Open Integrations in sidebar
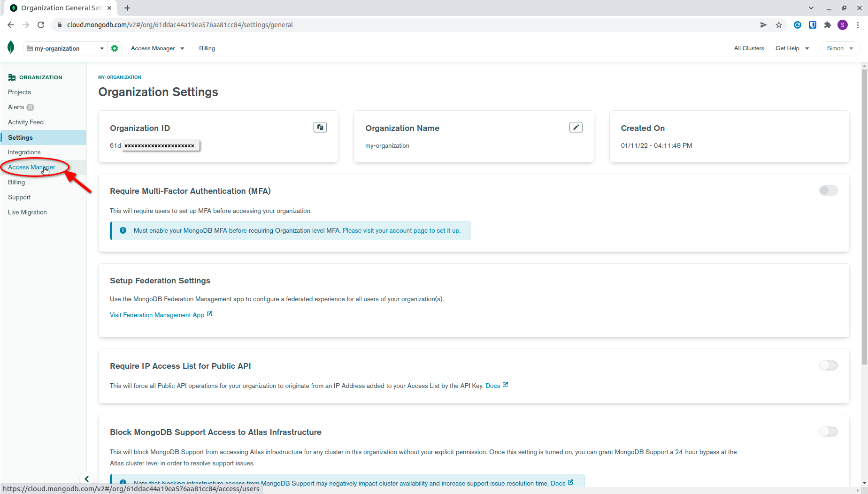Screen dimensions: 868x494 [x=24, y=152]
